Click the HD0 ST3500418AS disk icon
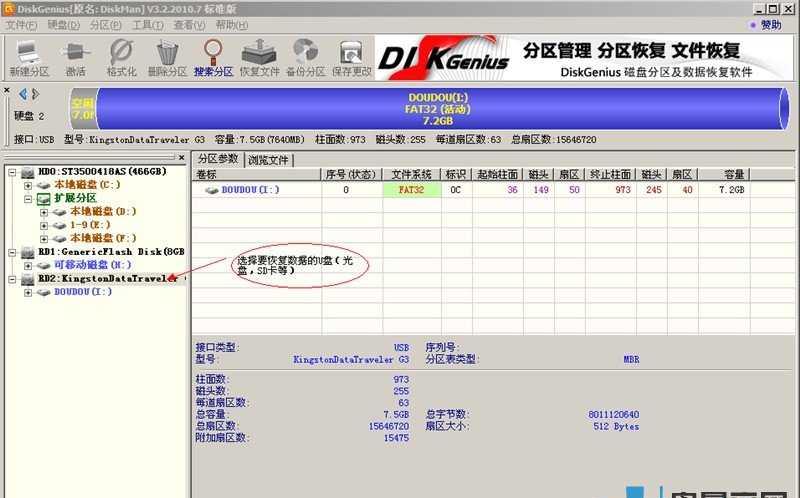 coord(28,172)
